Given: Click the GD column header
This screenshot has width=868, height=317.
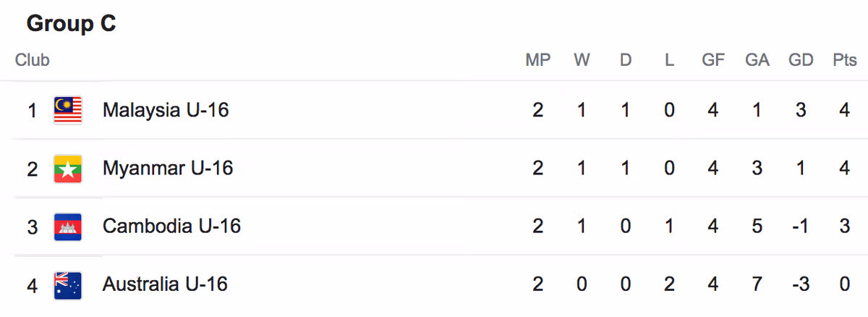Looking at the screenshot, I should click(x=801, y=60).
